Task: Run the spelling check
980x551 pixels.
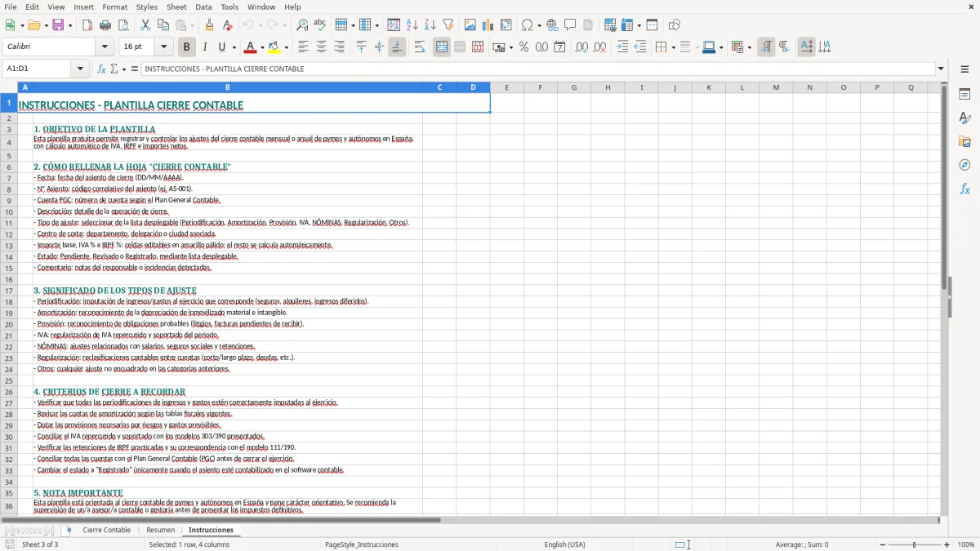Action: coord(320,25)
